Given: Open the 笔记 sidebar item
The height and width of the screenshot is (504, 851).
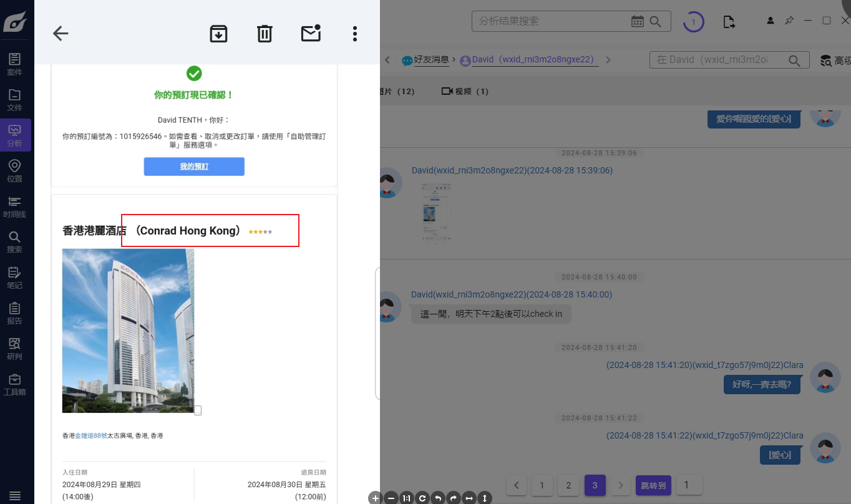Looking at the screenshot, I should click(x=14, y=278).
